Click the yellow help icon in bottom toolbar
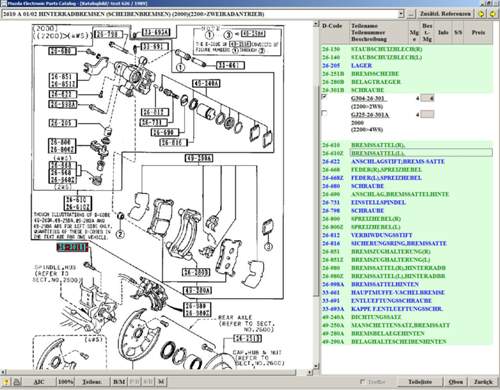 click(x=6, y=382)
